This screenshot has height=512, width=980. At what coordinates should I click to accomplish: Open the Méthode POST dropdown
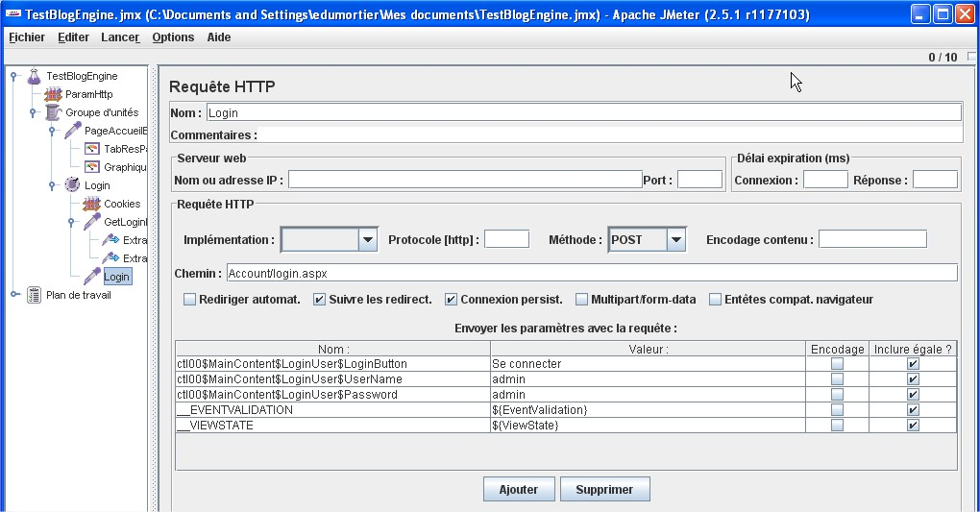point(675,240)
